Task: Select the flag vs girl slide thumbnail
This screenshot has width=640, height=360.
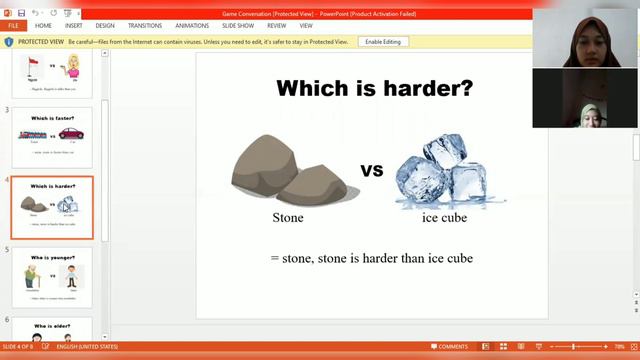Action: (x=52, y=74)
